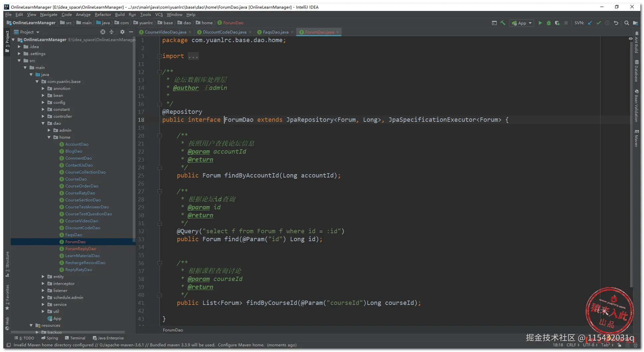Collapse all in the Project panel
The image size is (644, 352).
[x=111, y=32]
